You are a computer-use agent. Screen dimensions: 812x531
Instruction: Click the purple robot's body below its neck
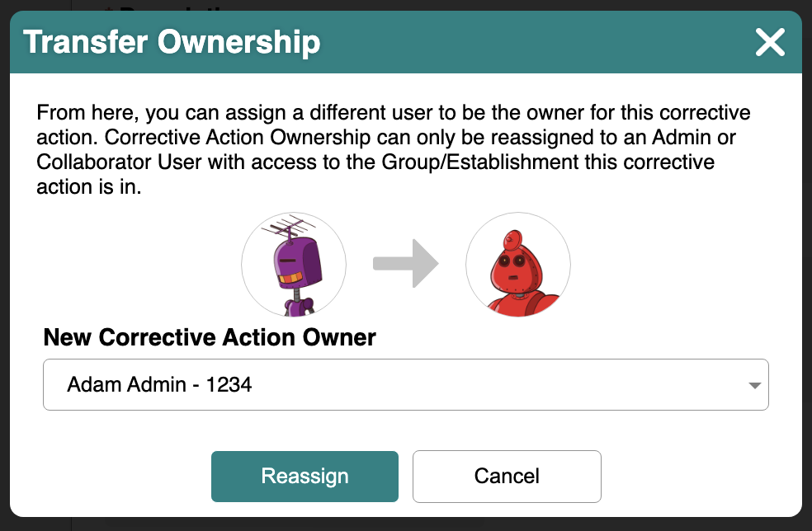299,307
